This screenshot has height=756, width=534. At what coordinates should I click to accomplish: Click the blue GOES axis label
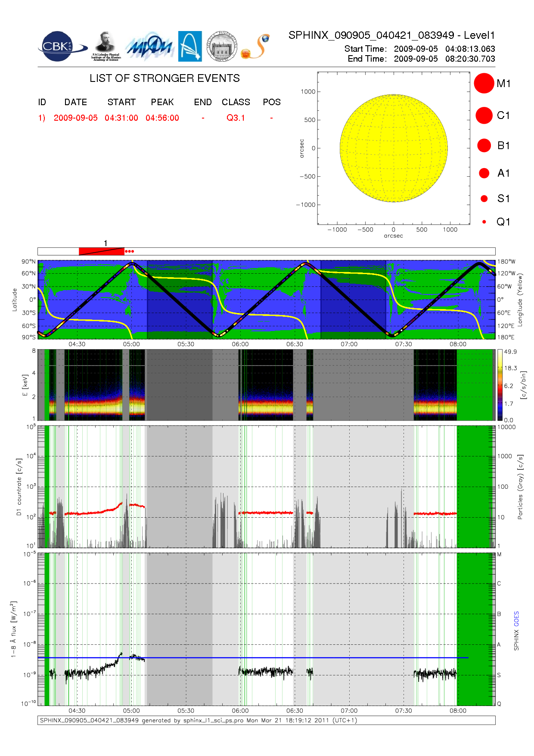516,619
